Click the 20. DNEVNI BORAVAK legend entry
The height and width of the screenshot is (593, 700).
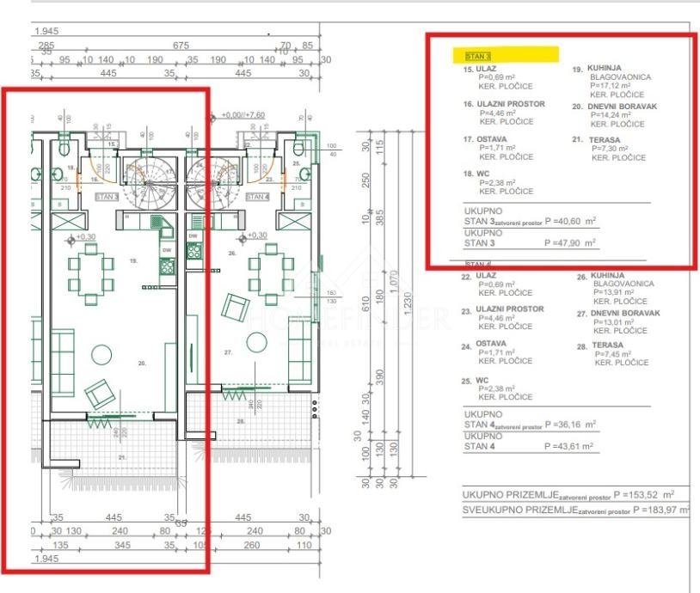pos(614,115)
